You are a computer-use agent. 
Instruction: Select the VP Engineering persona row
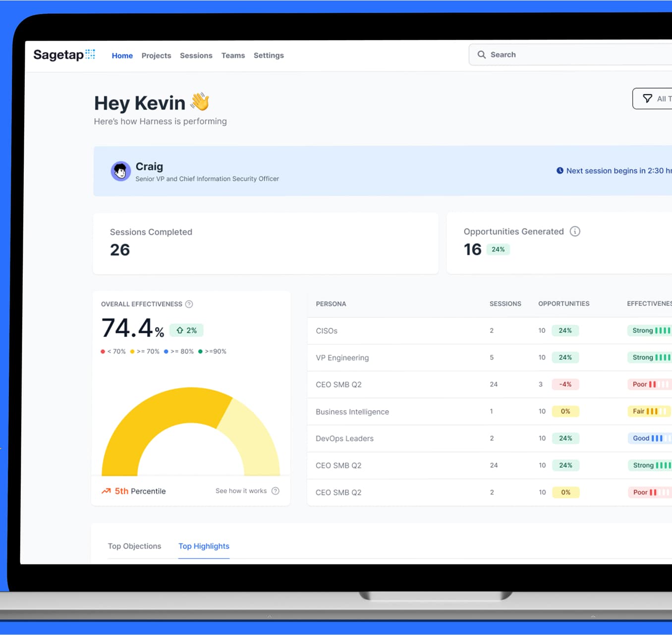pos(490,358)
